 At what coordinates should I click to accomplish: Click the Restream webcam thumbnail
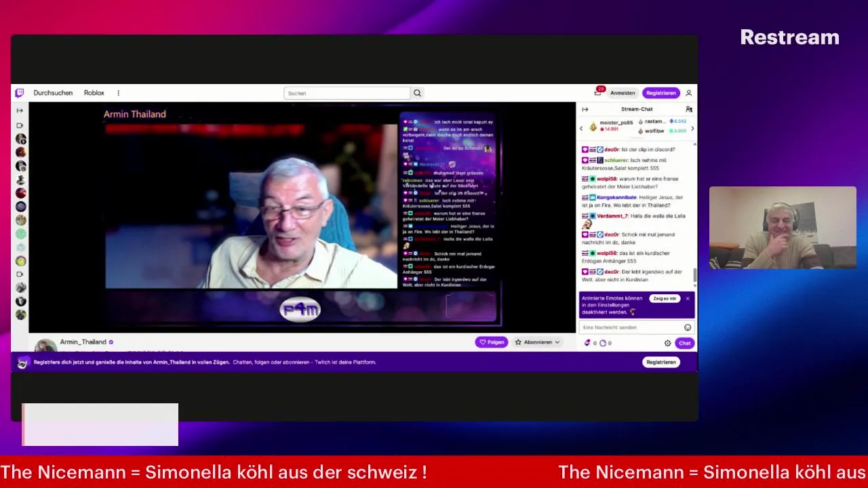(x=783, y=228)
